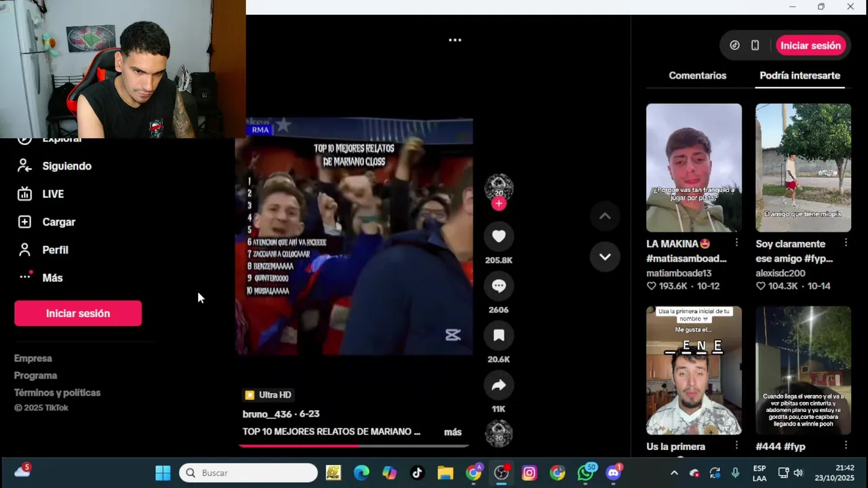The height and width of the screenshot is (488, 868).
Task: Open WhatsApp from the taskbar
Action: 585,472
